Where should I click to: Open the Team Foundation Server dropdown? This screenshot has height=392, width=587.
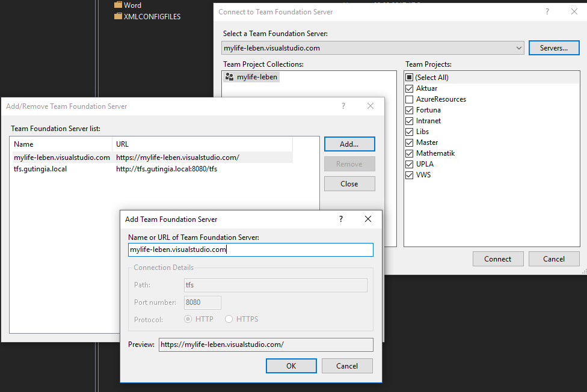coord(519,48)
